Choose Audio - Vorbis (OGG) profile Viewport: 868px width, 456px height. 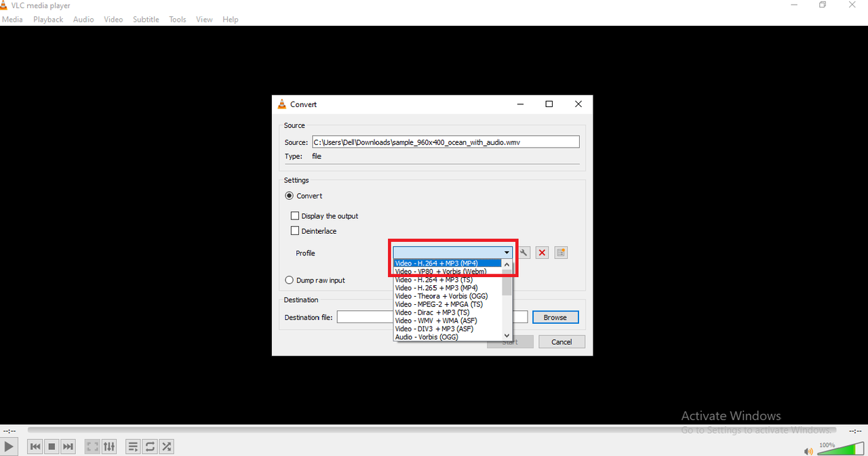pos(448,337)
